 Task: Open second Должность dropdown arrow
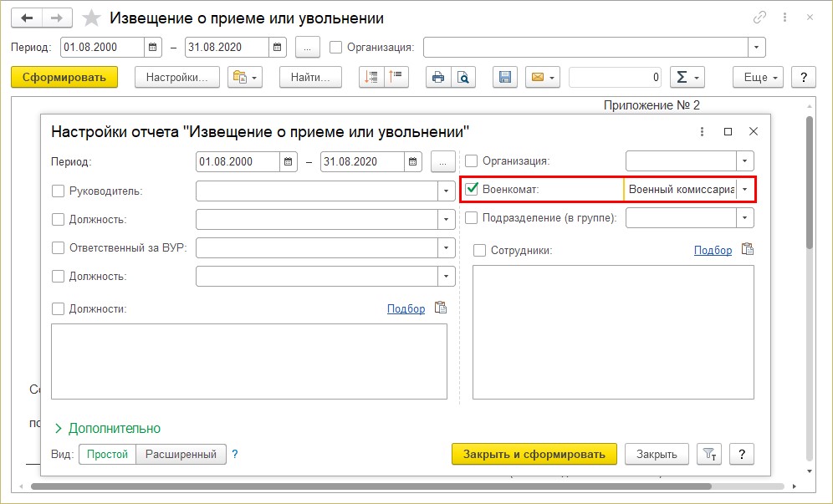coord(447,276)
